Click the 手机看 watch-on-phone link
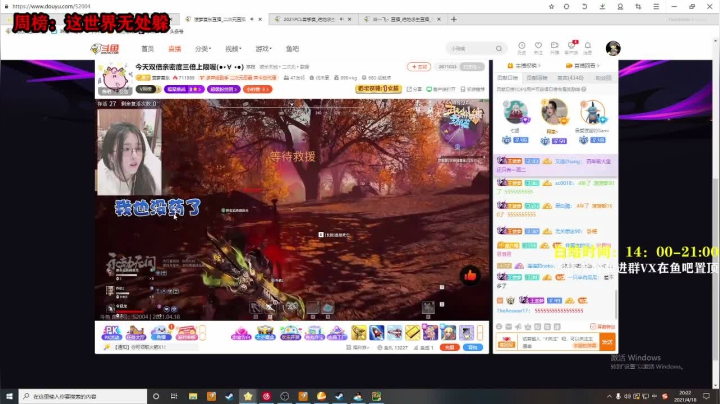The width and height of the screenshot is (720, 404). click(472, 89)
